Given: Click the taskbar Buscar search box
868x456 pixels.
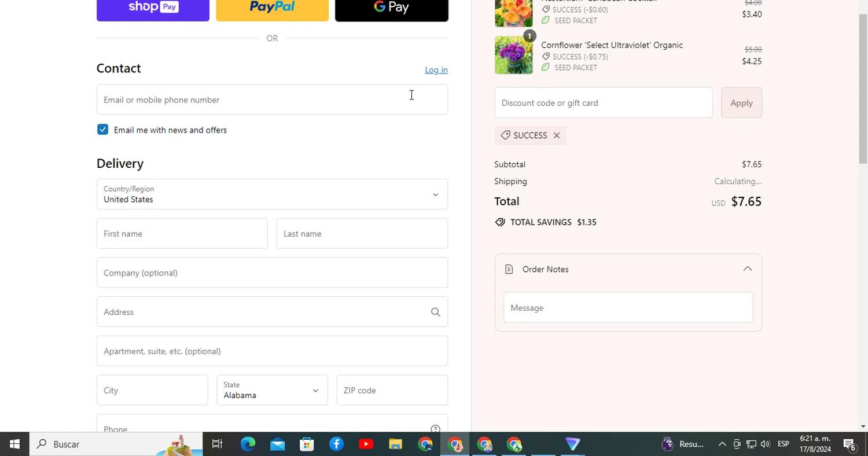Looking at the screenshot, I should (116, 444).
